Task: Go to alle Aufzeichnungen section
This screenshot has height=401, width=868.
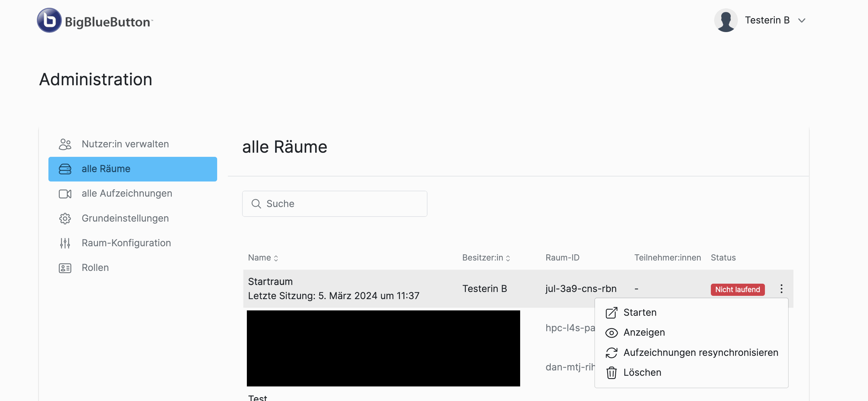Action: pos(127,193)
